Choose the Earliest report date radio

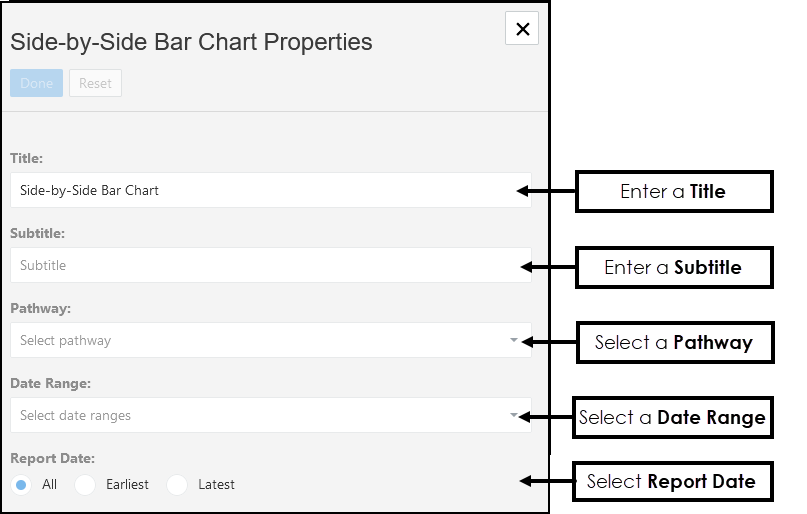pyautogui.click(x=86, y=485)
